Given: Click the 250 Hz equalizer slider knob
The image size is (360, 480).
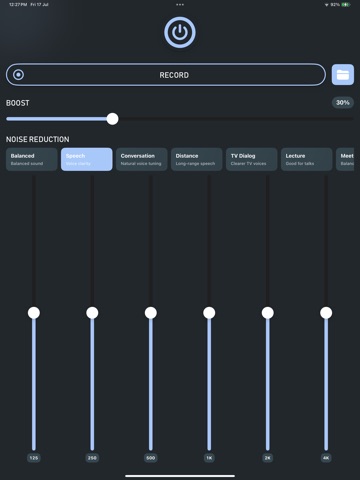Looking at the screenshot, I should coord(92,313).
